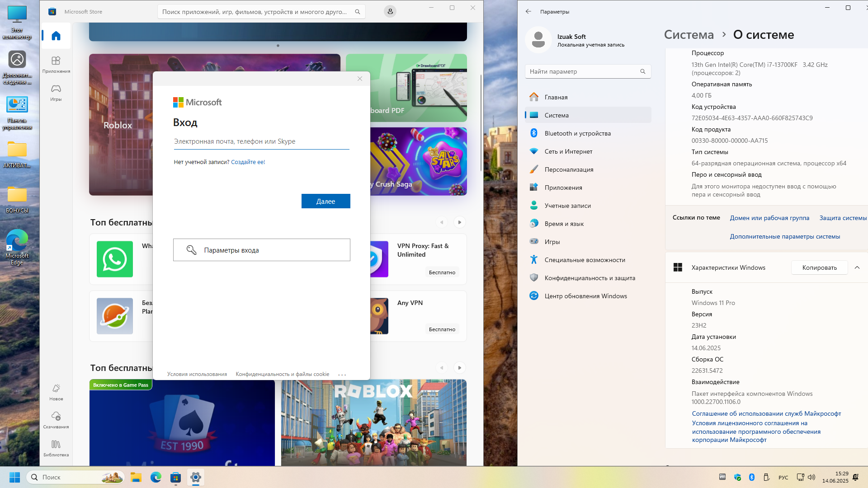Open Bluetooth и устройства settings
This screenshot has width=868, height=488.
tap(588, 133)
